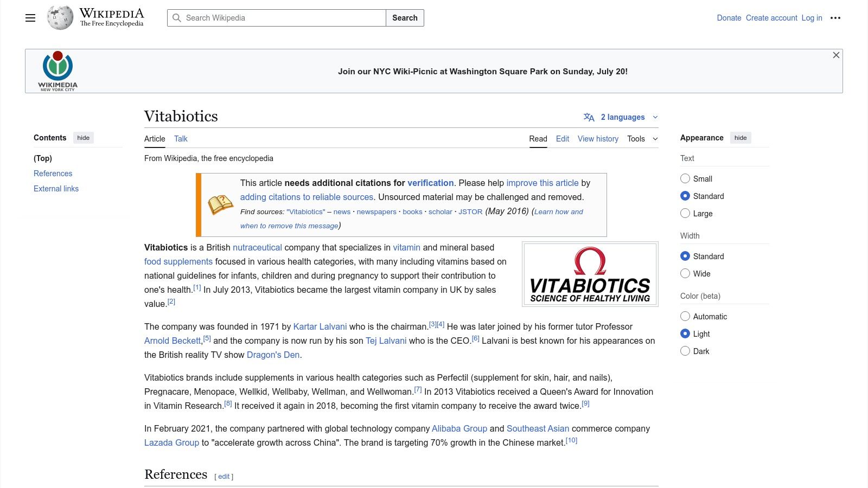Switch to the Talk tab
This screenshot has width=868, height=488.
click(x=181, y=139)
